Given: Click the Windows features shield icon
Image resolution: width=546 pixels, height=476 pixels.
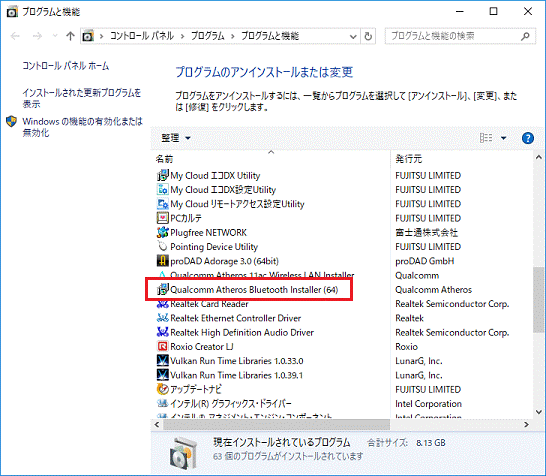Looking at the screenshot, I should point(11,122).
